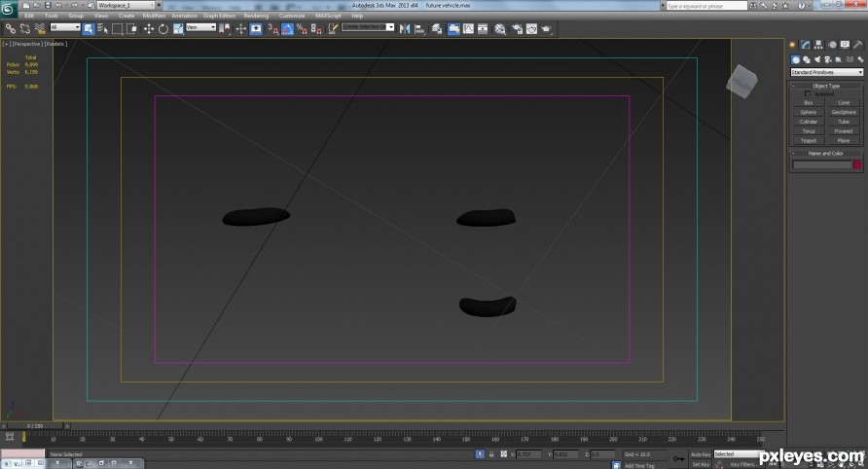Create a Teapot primitive
Image resolution: width=868 pixels, height=469 pixels.
pyautogui.click(x=809, y=141)
